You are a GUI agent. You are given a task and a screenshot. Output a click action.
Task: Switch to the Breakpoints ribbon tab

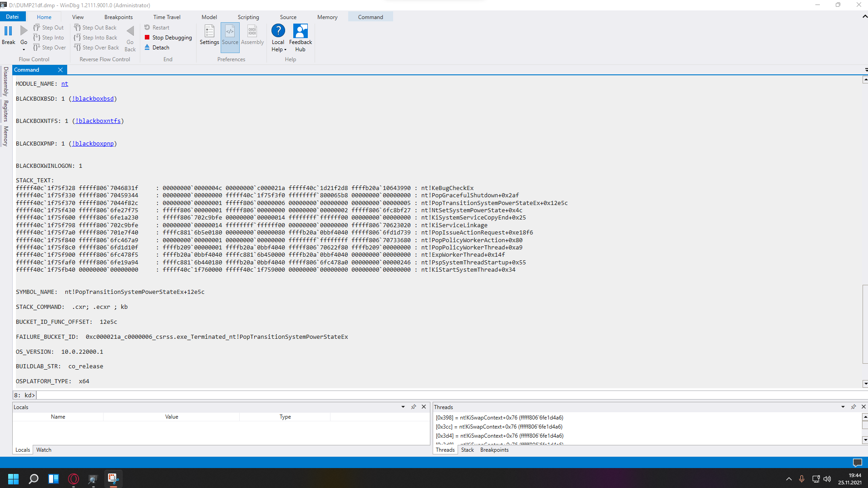click(x=118, y=17)
